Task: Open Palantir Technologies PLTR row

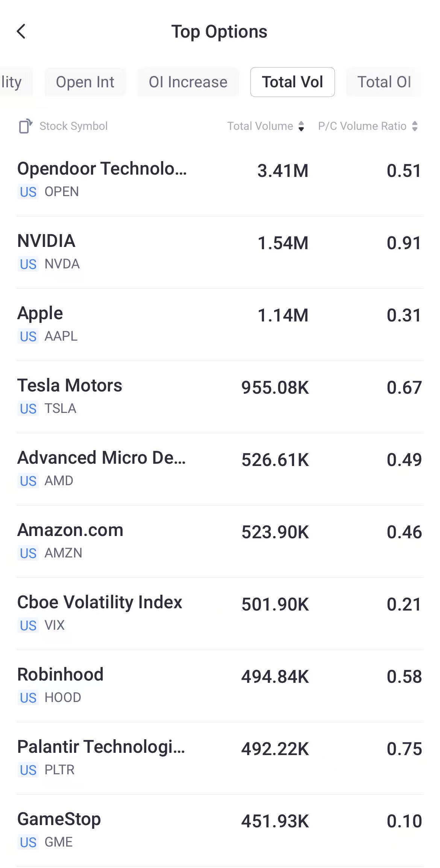Action: coord(220,758)
